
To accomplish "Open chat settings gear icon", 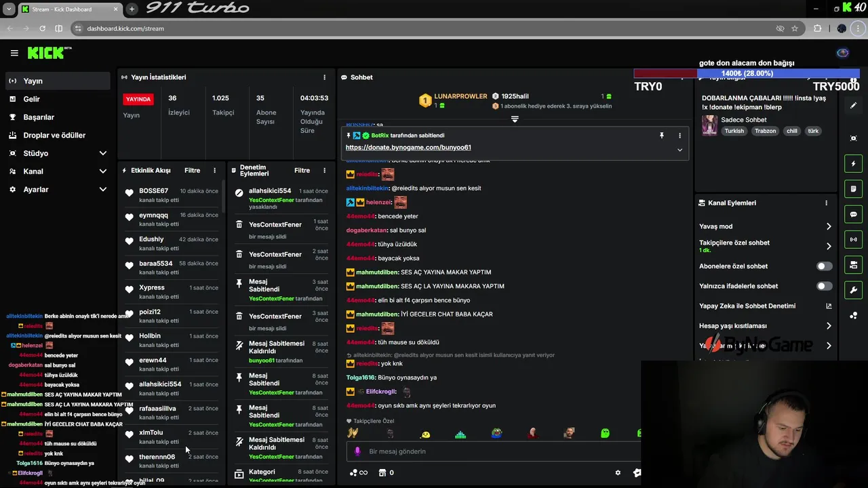I will [618, 473].
